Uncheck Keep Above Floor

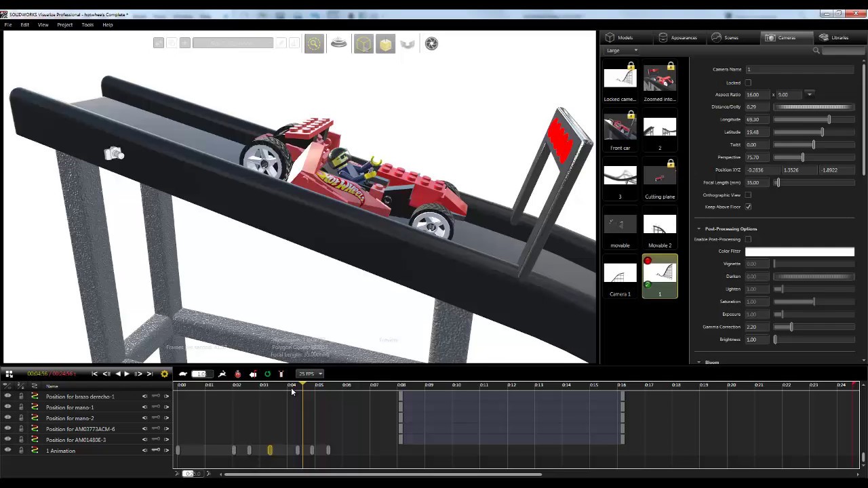click(748, 207)
